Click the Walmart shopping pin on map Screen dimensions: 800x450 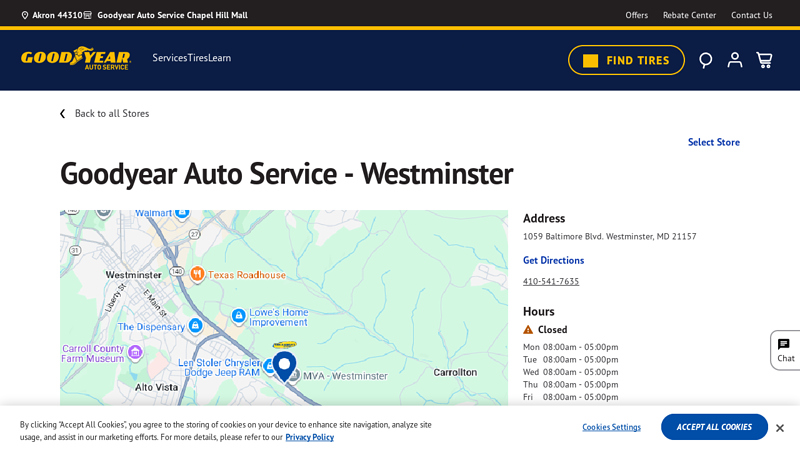pos(182,213)
